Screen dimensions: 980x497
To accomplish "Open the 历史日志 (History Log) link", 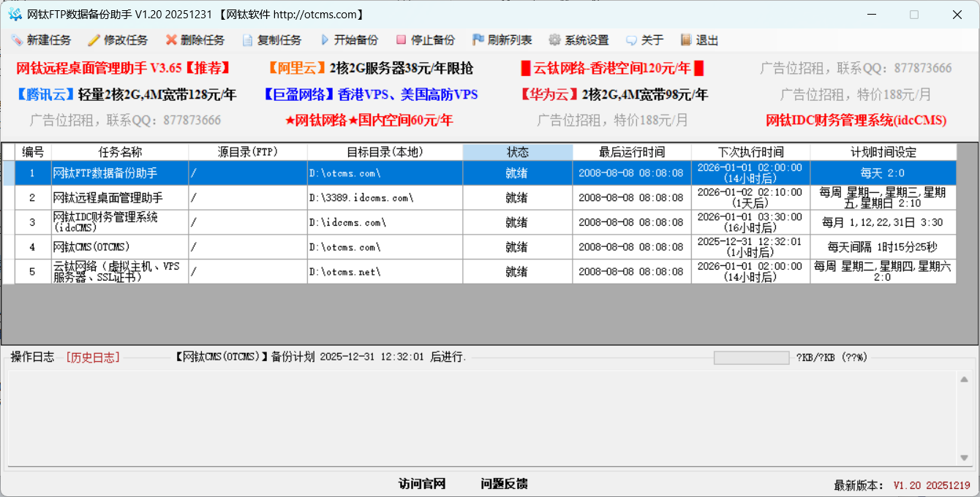I will [x=93, y=357].
